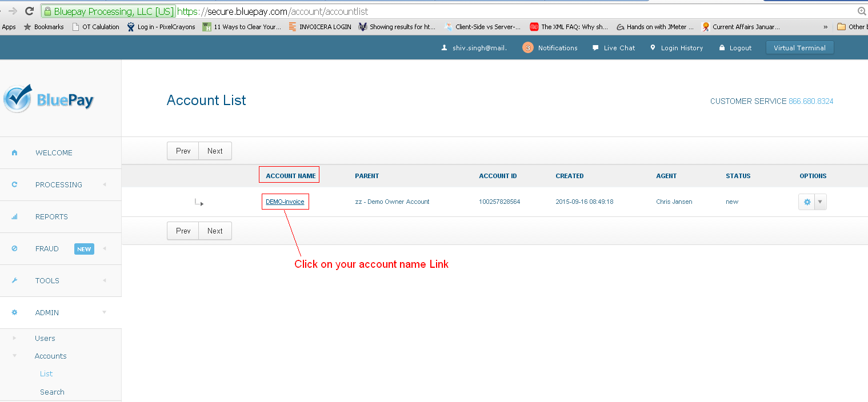The image size is (868, 402).
Task: Click the bar chart icon beside REPORTS
Action: [15, 216]
